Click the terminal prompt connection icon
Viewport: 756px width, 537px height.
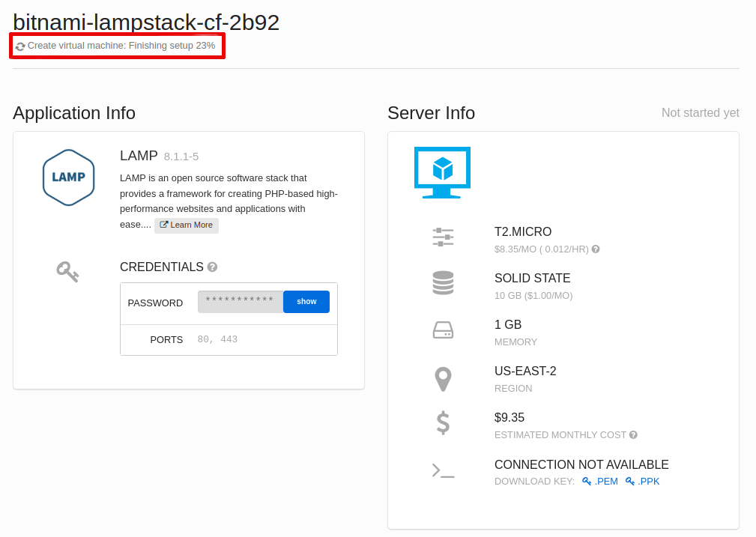click(443, 470)
